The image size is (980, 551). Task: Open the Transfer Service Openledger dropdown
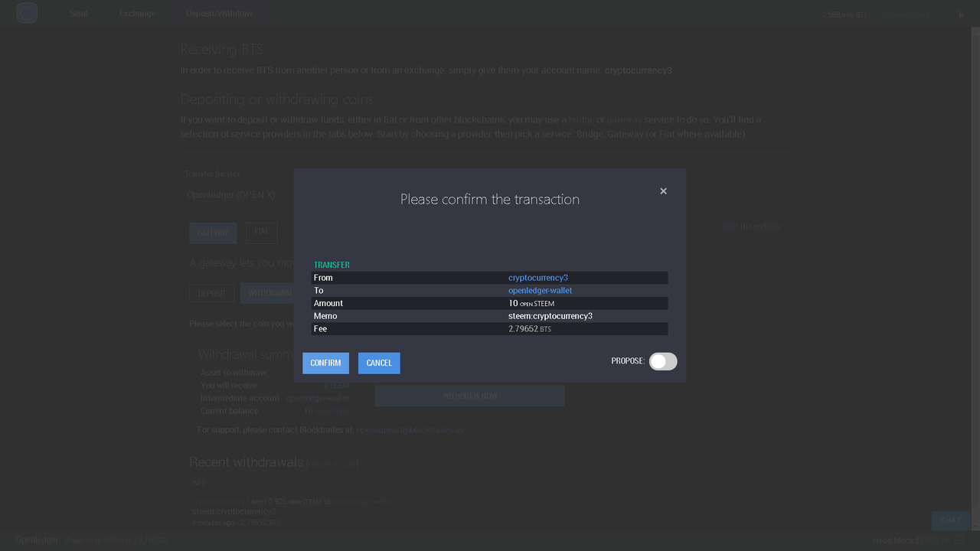pos(237,195)
